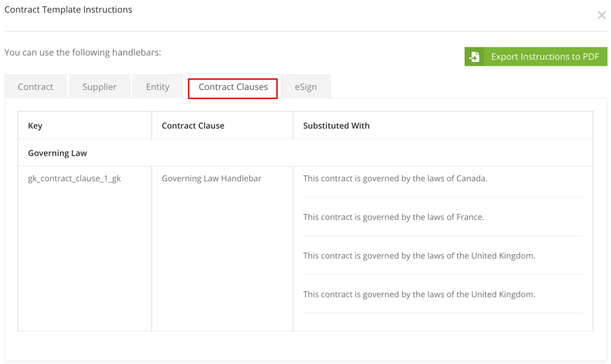Click the close X icon on the dialog

pos(602,15)
